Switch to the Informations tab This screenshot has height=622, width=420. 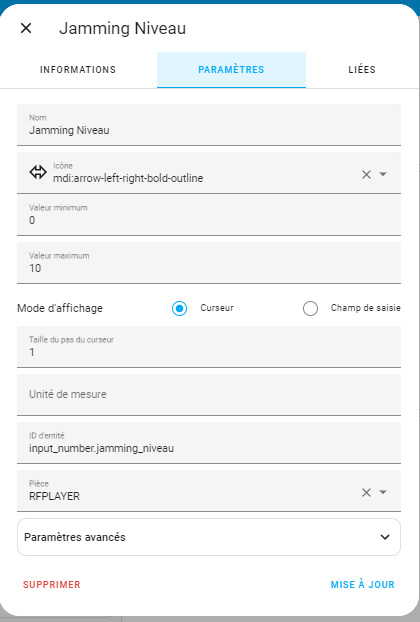tap(78, 70)
